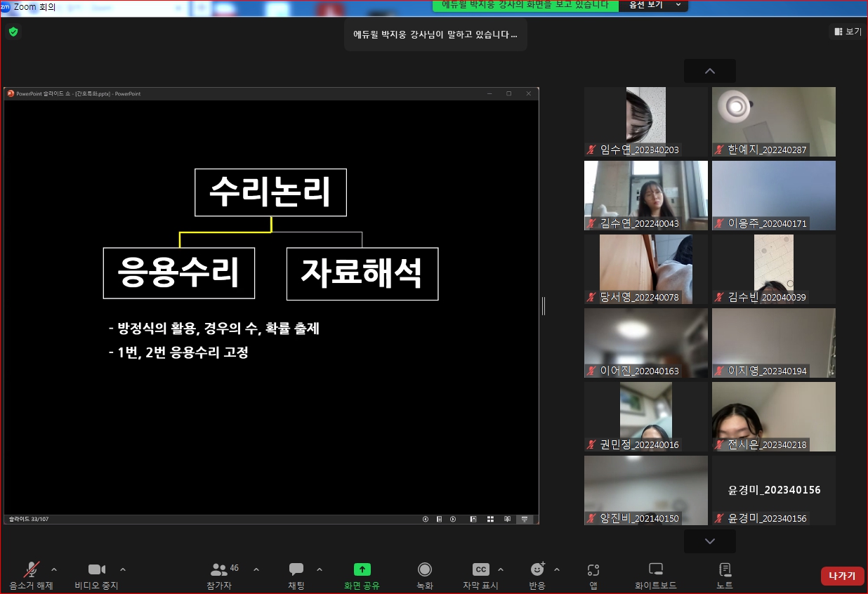868x594 pixels.
Task: Expand audio options arrow next to mute
Action: [54, 569]
